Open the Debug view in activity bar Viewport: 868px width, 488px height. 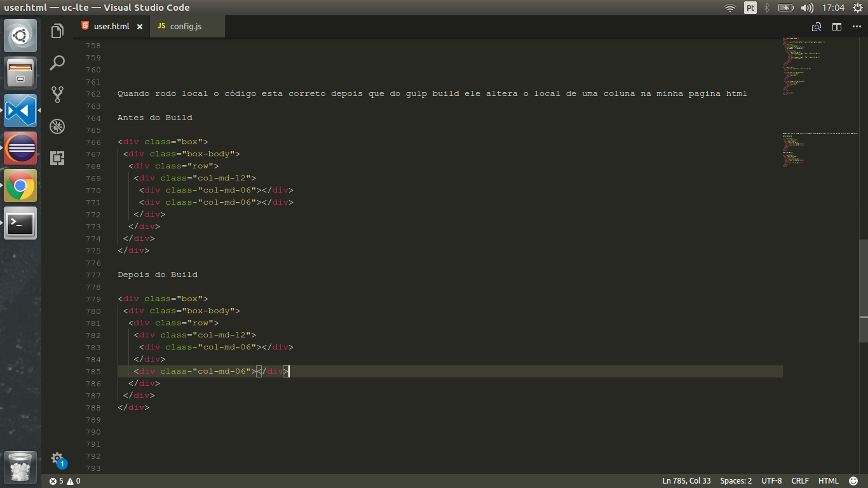tap(57, 126)
